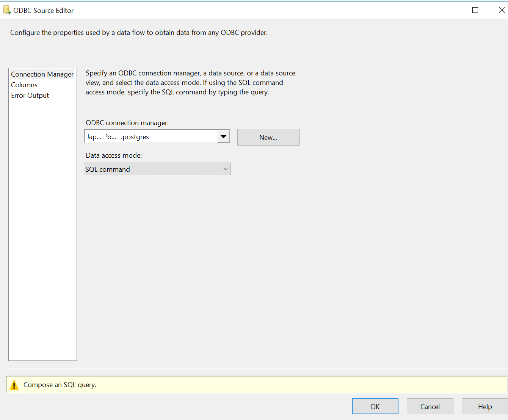Image resolution: width=508 pixels, height=420 pixels.
Task: Maximize the ODBC Source Editor dialog
Action: [475, 10]
